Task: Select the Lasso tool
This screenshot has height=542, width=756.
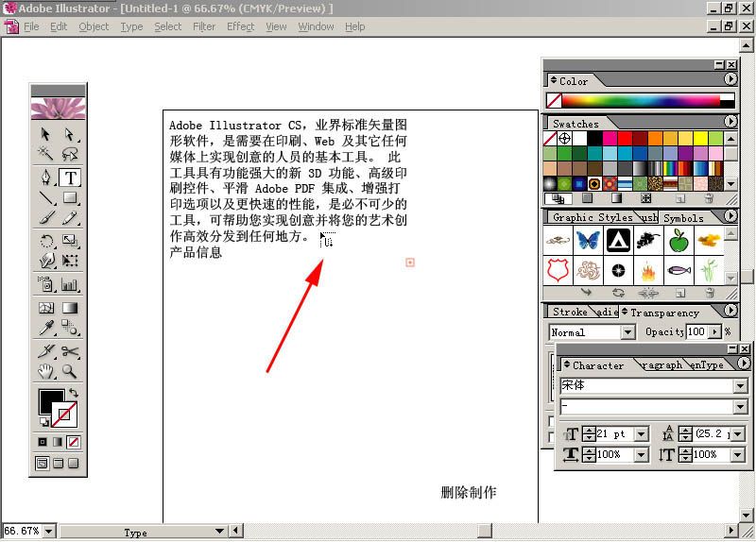Action: [x=70, y=153]
